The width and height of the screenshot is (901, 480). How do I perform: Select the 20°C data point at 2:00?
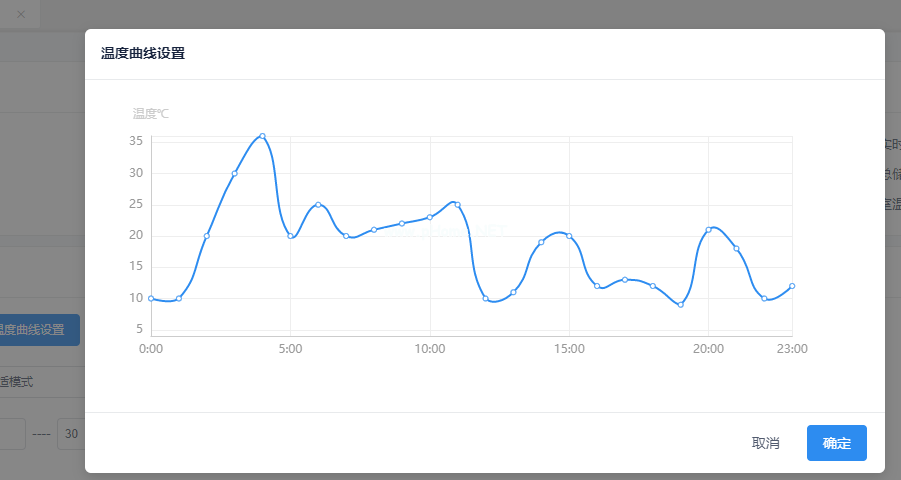(x=207, y=236)
